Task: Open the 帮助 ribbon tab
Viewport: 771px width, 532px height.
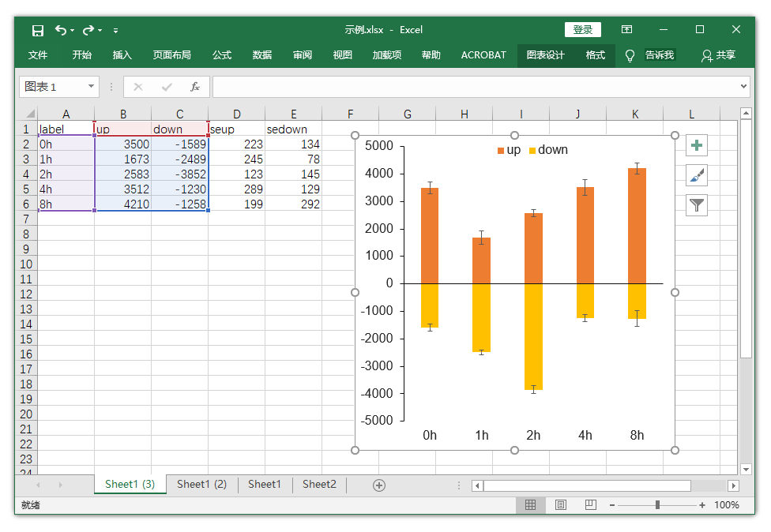Action: (x=431, y=55)
